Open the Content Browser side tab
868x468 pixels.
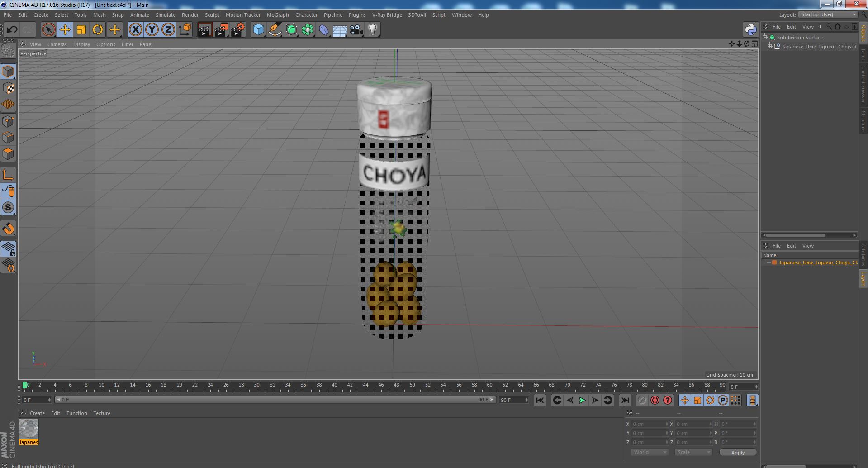tap(863, 84)
